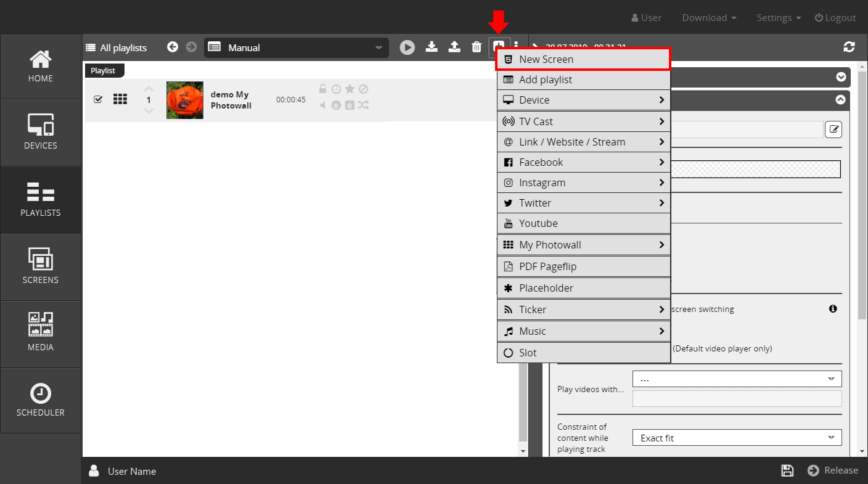Move track 1 down with arrow

point(149,111)
